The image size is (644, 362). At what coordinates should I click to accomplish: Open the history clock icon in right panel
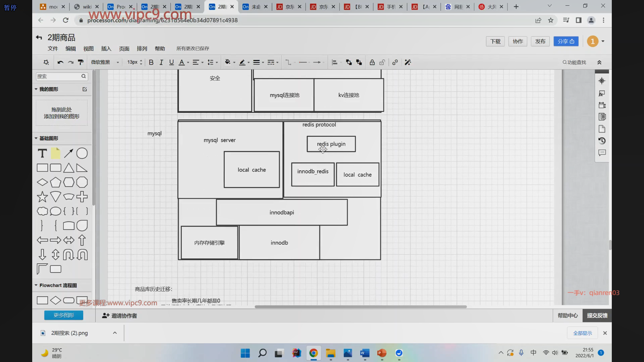[602, 141]
